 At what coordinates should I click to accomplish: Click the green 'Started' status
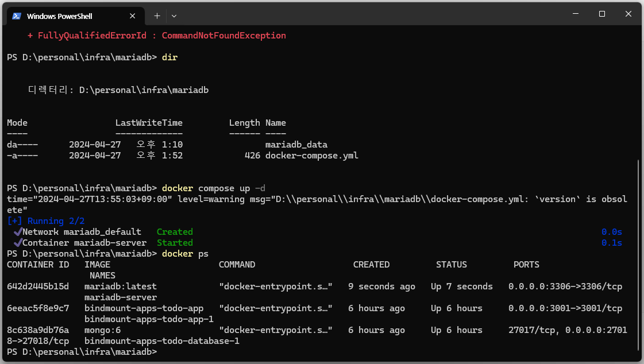175,243
